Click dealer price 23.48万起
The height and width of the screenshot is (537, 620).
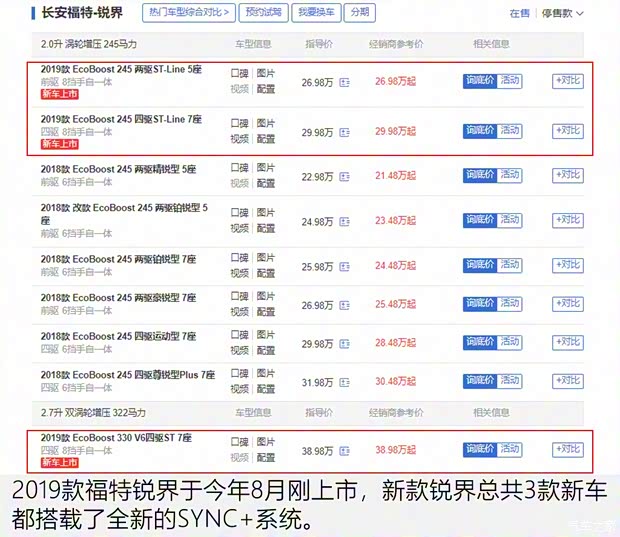[395, 221]
